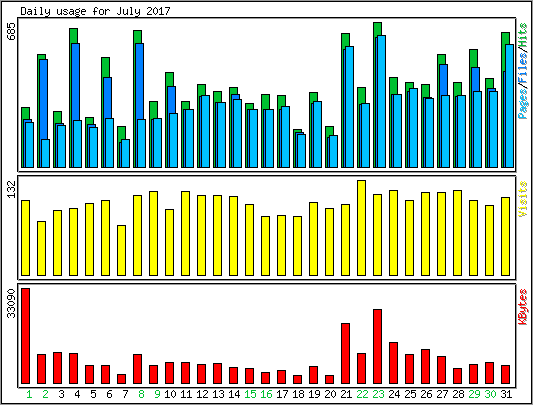Select day label 26
The width and height of the screenshot is (533, 405).
[x=426, y=394]
